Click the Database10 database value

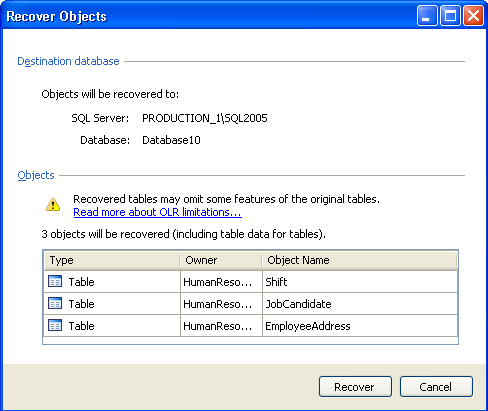click(x=171, y=140)
